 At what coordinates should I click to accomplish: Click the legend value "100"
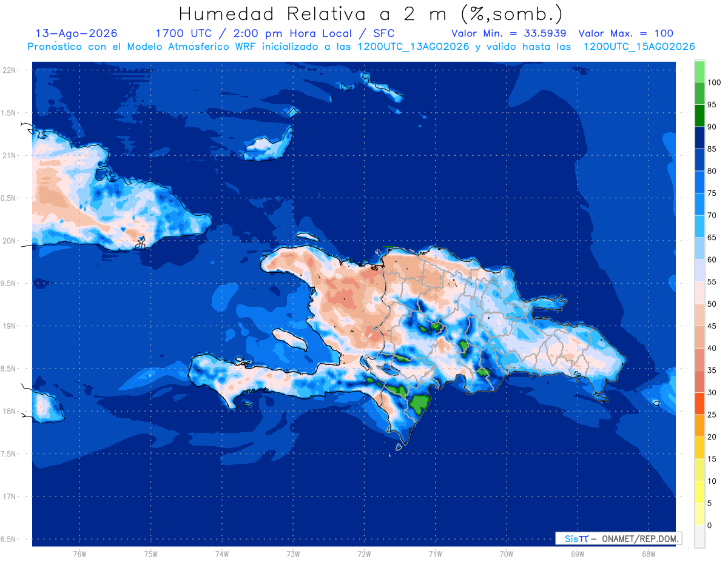(713, 82)
